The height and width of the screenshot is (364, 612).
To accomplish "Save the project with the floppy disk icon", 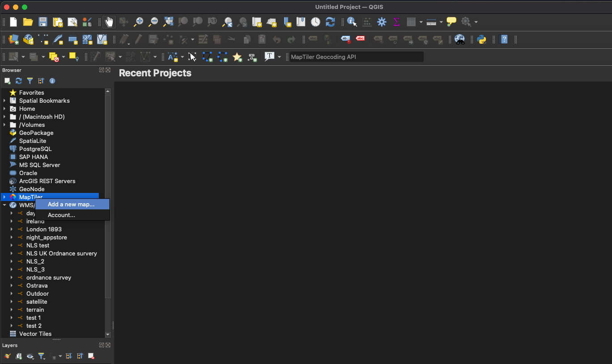I will click(43, 22).
